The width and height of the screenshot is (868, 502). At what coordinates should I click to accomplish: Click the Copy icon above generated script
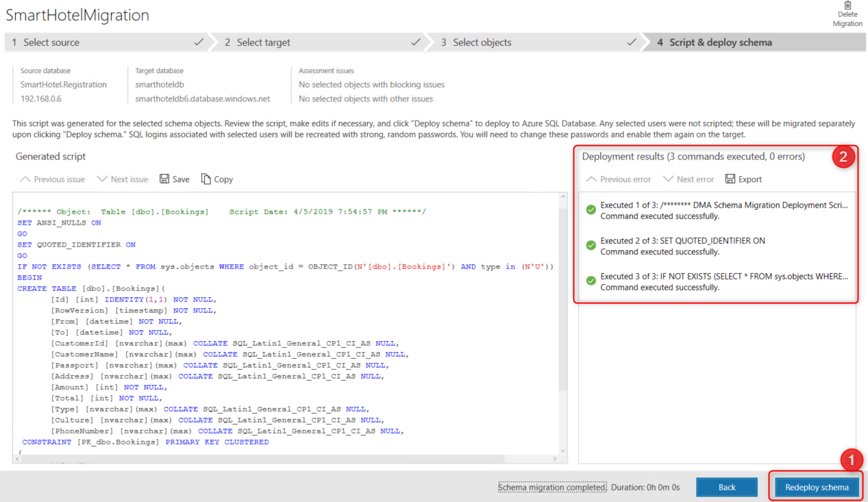coord(206,179)
